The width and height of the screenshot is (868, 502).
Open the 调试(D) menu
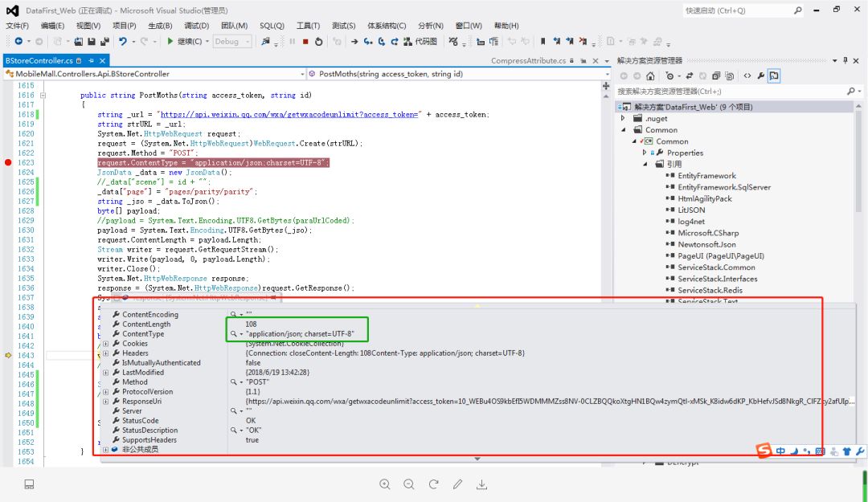tap(197, 26)
